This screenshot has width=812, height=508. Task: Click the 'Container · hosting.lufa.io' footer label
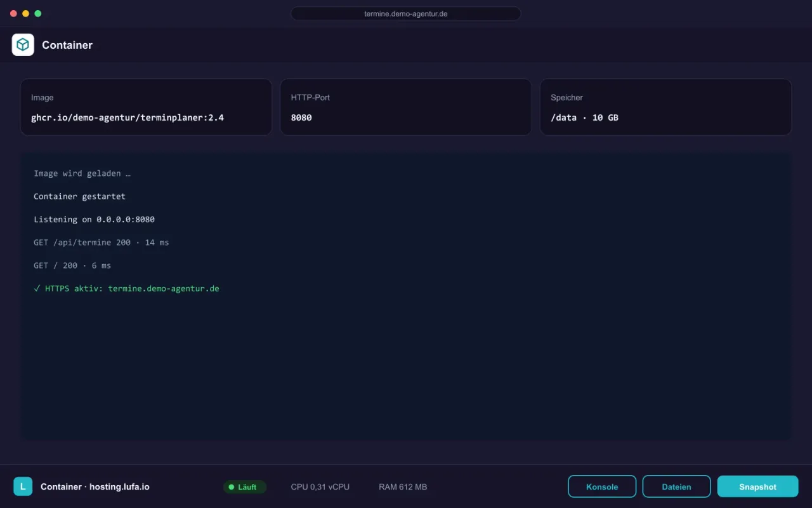click(x=95, y=487)
